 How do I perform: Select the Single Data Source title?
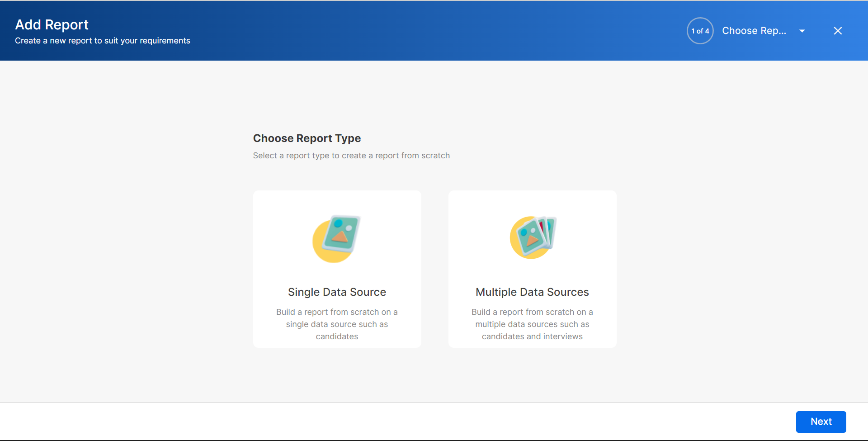coord(337,292)
